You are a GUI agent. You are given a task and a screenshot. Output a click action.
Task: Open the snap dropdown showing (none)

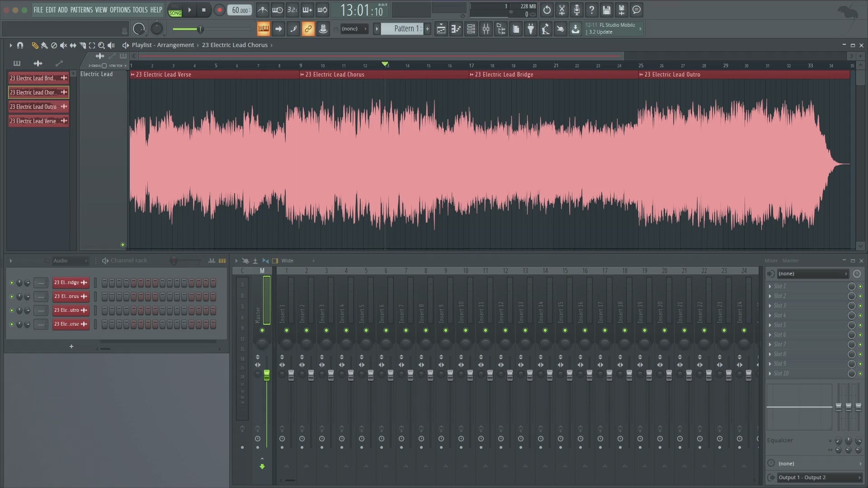(354, 29)
